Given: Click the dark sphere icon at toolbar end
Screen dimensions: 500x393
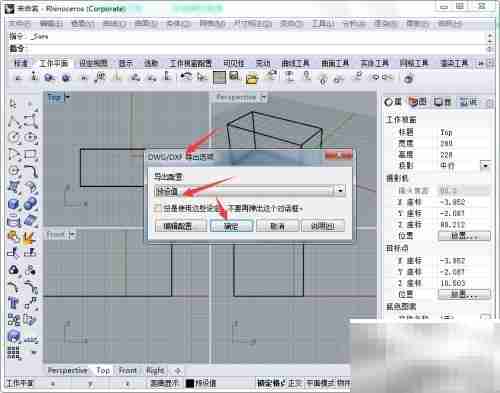Looking at the screenshot, I should click(409, 79).
